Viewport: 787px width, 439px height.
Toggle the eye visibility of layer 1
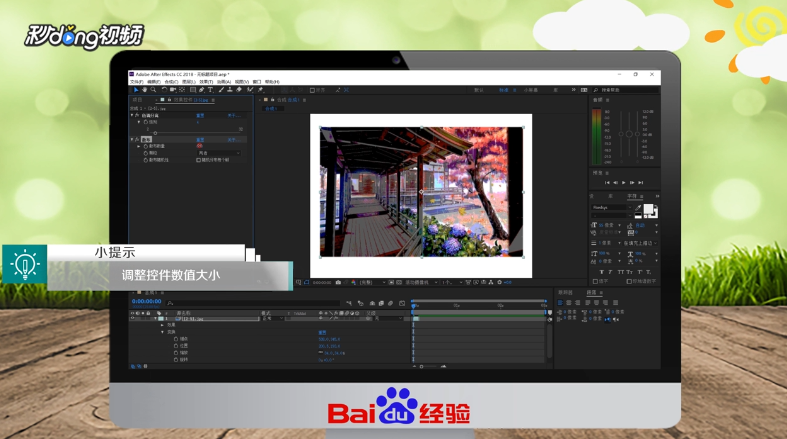133,319
